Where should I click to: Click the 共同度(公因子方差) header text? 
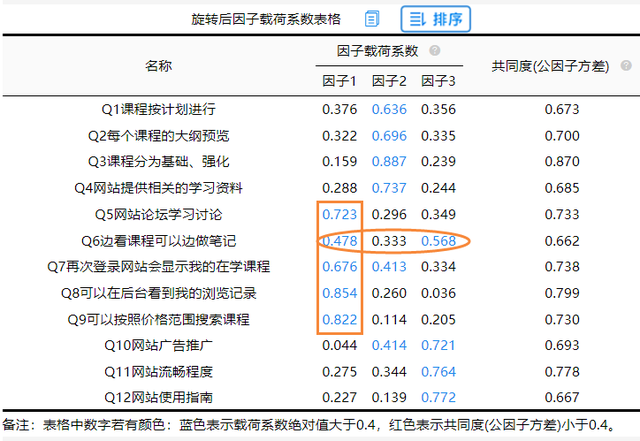pos(550,66)
